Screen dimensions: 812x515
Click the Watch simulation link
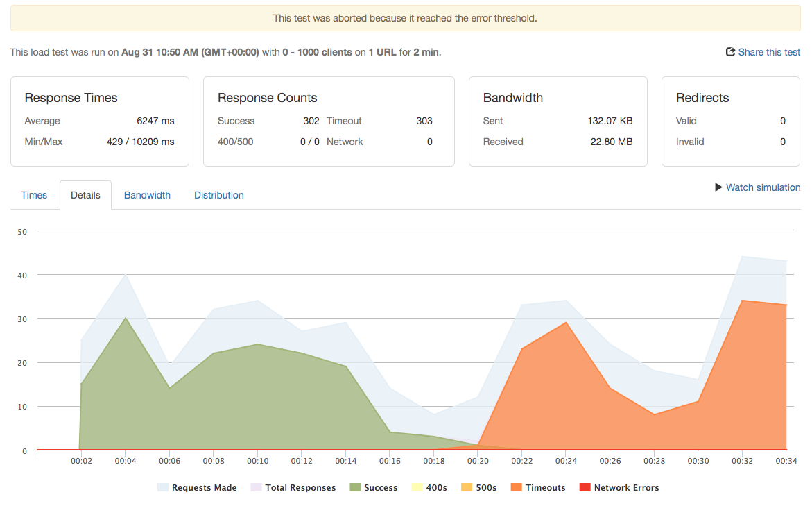coord(763,187)
